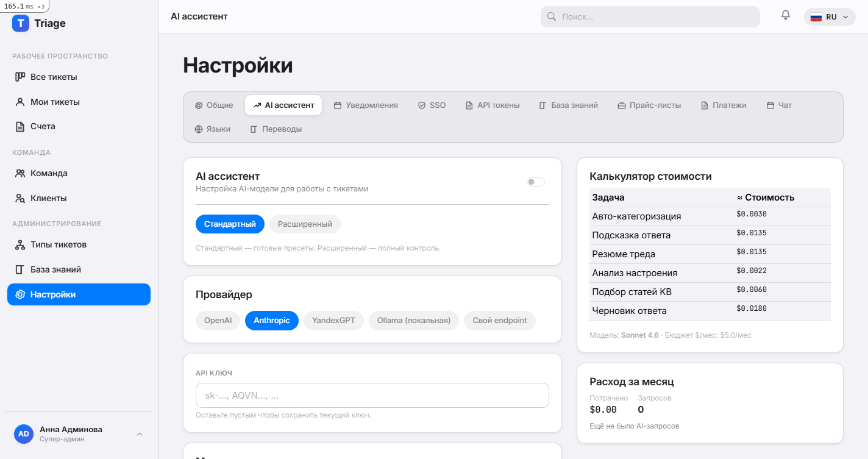Click the API ключ input field
868x459 pixels.
(x=372, y=395)
